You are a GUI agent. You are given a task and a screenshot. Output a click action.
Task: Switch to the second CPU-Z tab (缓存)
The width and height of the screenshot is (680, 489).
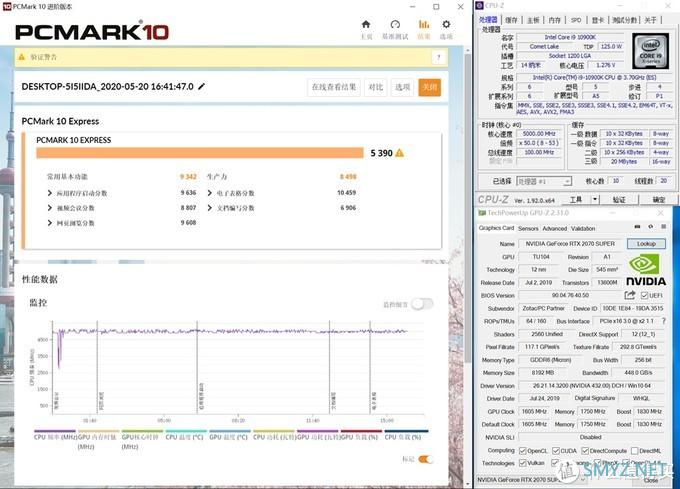pyautogui.click(x=512, y=20)
